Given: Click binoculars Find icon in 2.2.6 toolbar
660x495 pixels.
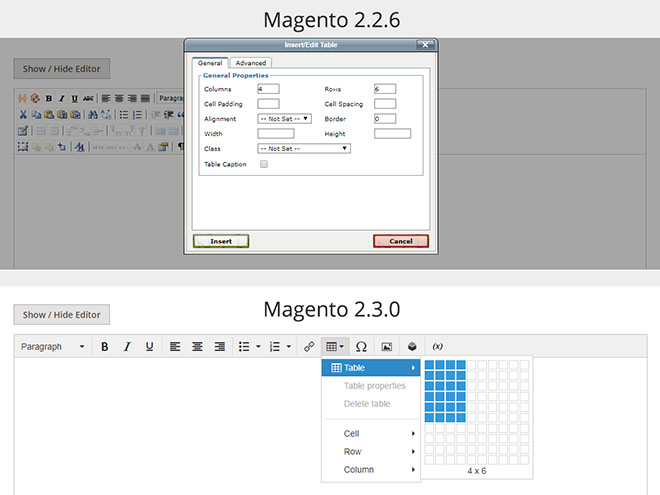Looking at the screenshot, I should 93,114.
